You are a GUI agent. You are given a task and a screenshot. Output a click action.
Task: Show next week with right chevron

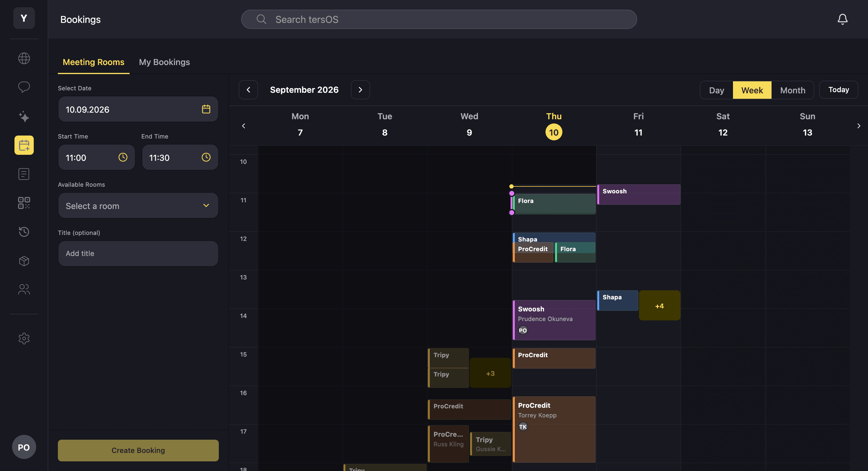(x=859, y=126)
